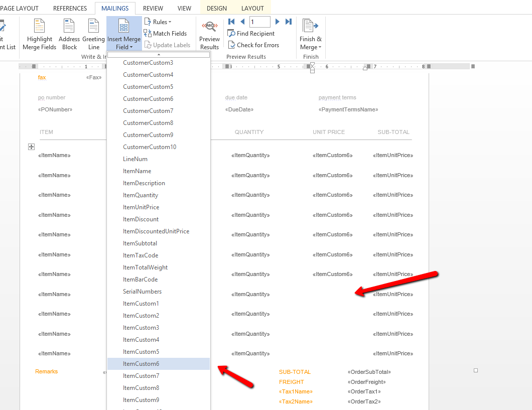This screenshot has height=410, width=532.
Task: Select ItemBarCode field
Action: (159, 280)
